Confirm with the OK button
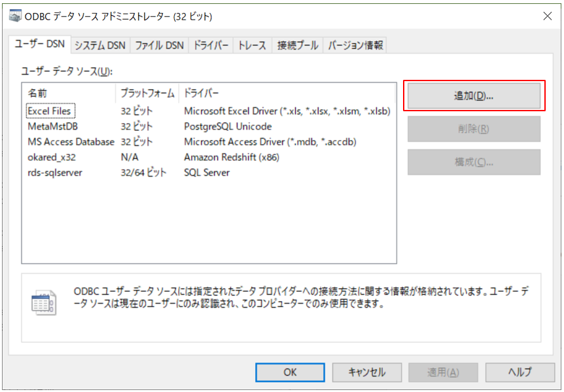 tap(290, 372)
